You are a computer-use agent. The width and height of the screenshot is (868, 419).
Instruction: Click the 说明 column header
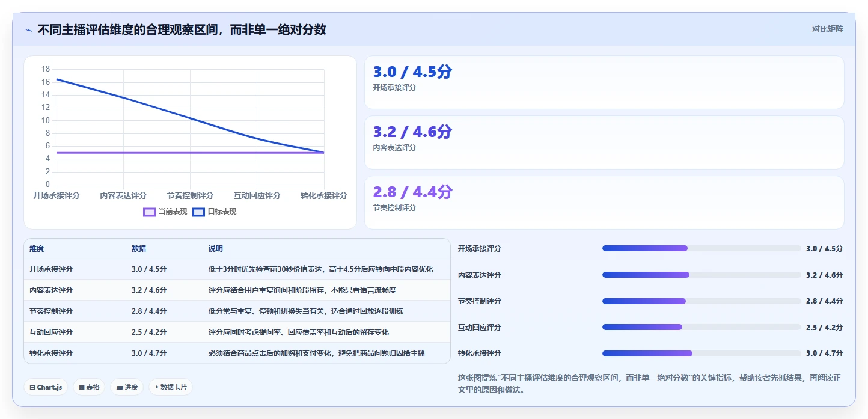tap(216, 249)
